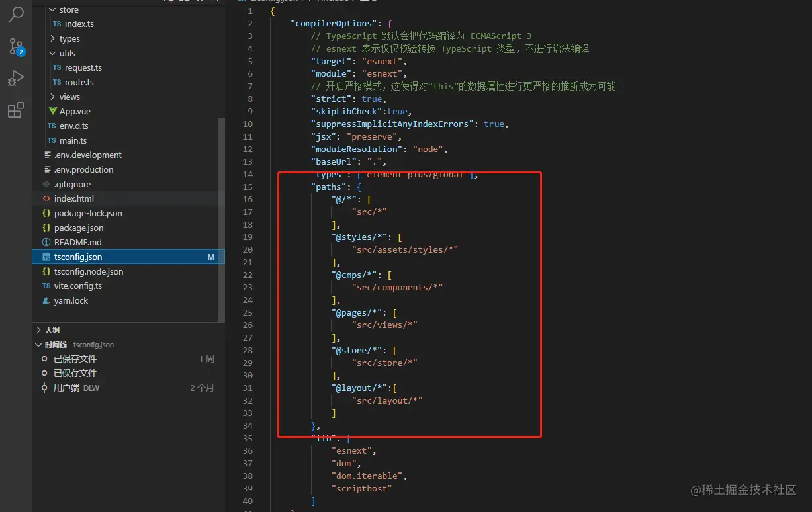Click line number 15 in gutter
Screen dimensions: 812x512
point(248,187)
